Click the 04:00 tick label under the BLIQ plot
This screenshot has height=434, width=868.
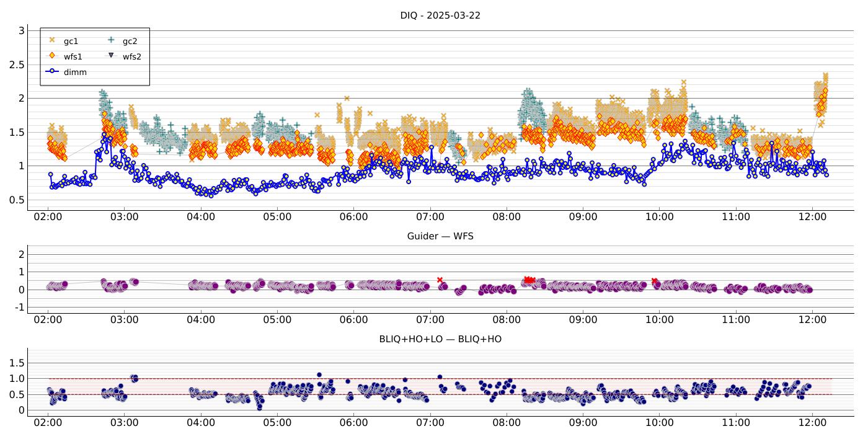(201, 423)
